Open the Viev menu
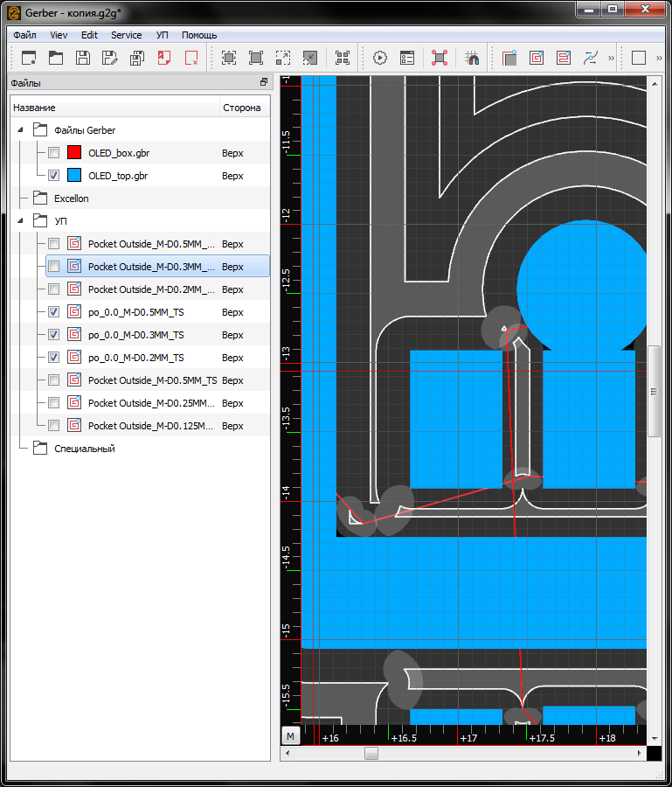The image size is (672, 787). tap(59, 35)
